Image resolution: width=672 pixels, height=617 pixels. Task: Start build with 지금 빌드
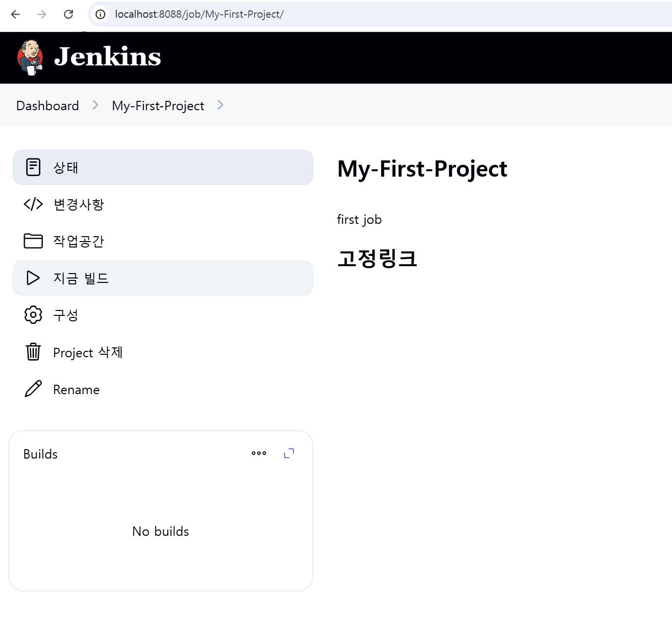(163, 278)
